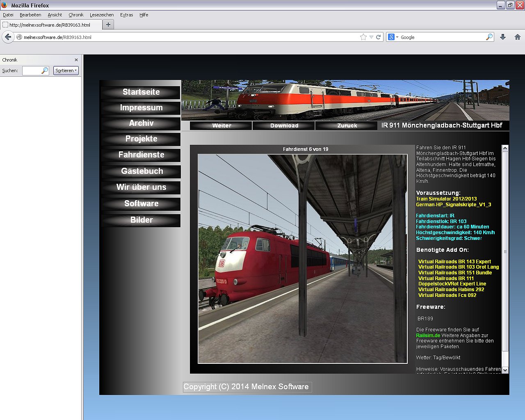Bookmark this page with the star icon
Screen dimensions: 525x420
coord(363,37)
